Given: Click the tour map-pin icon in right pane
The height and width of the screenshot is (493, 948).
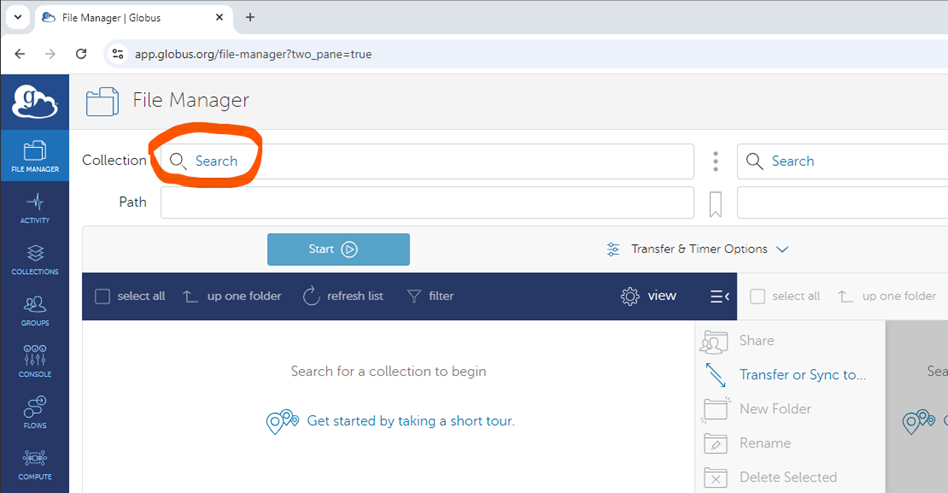Looking at the screenshot, I should (x=919, y=422).
